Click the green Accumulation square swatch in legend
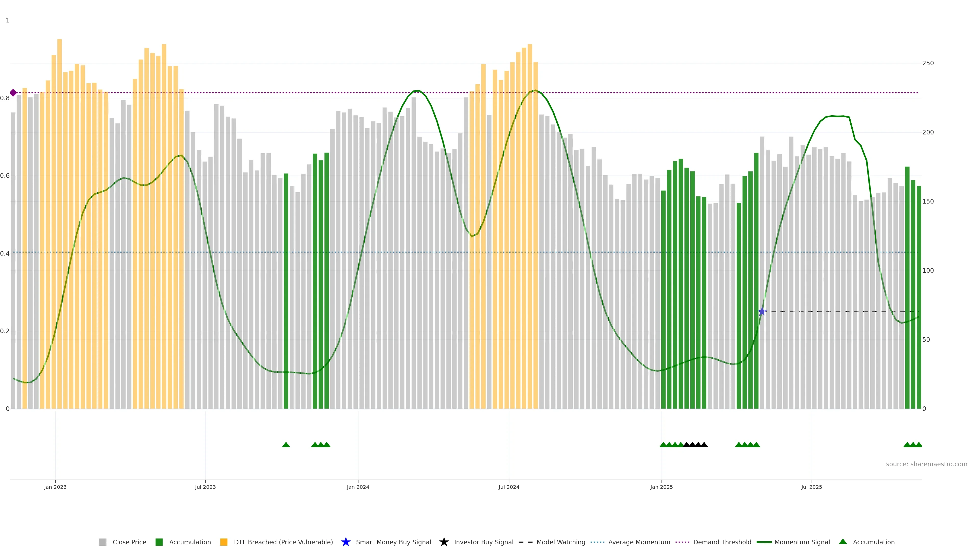Screen dimensions: 980x551 (x=159, y=542)
